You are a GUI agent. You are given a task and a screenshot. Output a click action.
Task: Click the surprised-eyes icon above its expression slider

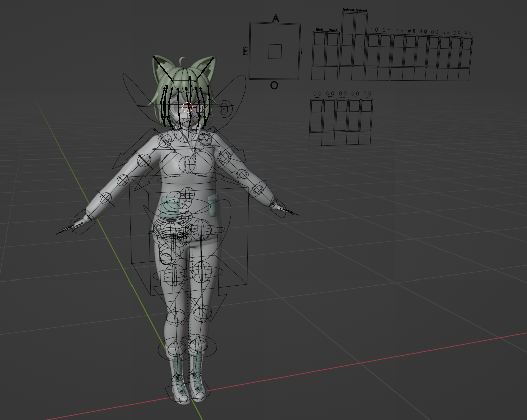click(411, 31)
